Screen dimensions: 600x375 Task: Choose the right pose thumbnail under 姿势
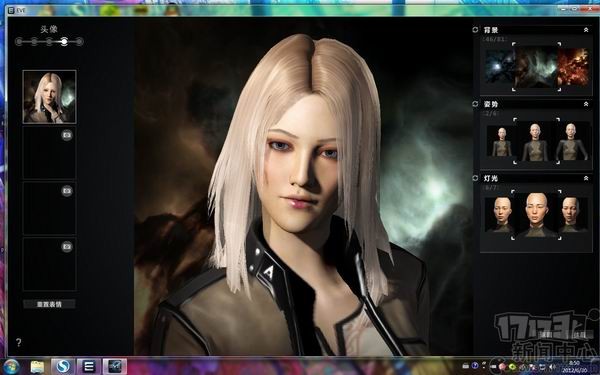coord(571,141)
